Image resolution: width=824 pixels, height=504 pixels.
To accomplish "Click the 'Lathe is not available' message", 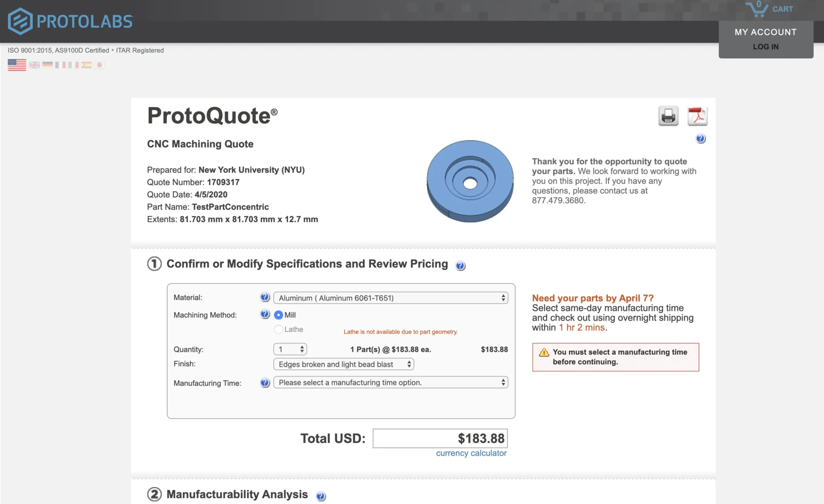I will coord(401,332).
